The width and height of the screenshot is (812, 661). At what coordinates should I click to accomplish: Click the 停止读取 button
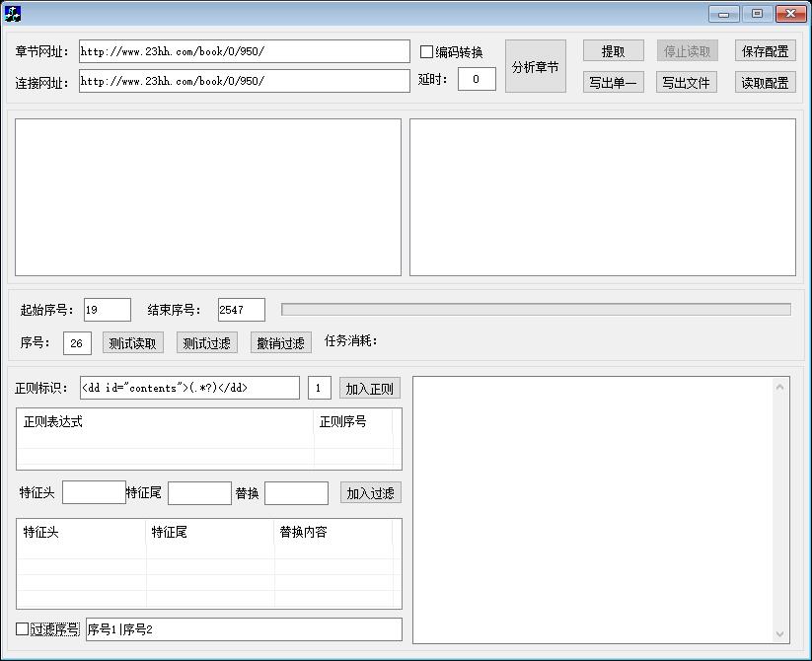pos(687,50)
